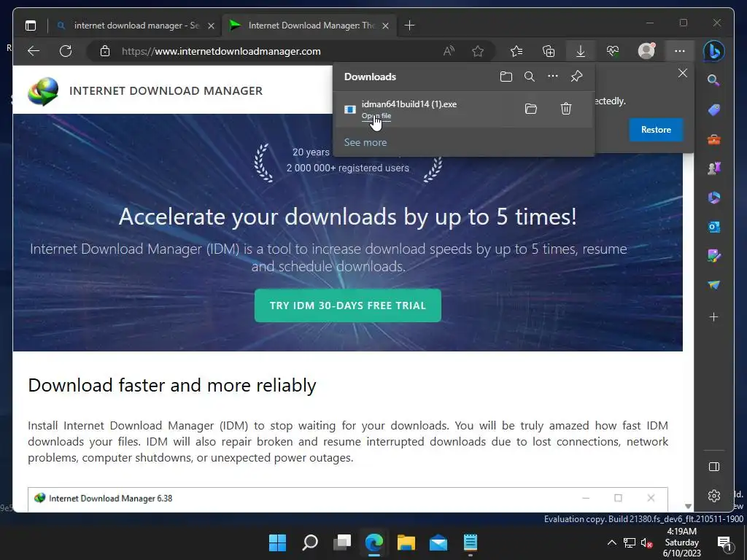
Task: Click the Internet Download Manager logo
Action: pos(43,91)
